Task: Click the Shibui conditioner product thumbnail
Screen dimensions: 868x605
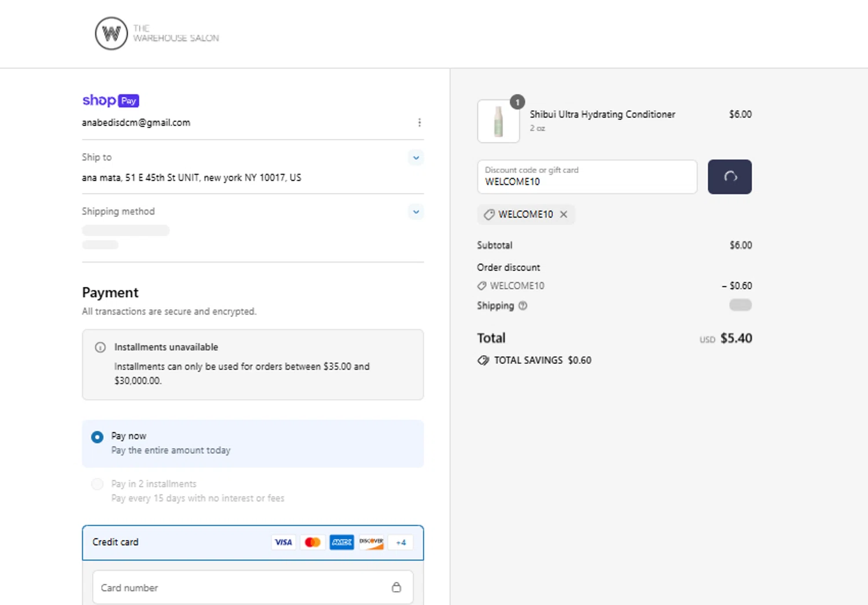Action: click(498, 121)
